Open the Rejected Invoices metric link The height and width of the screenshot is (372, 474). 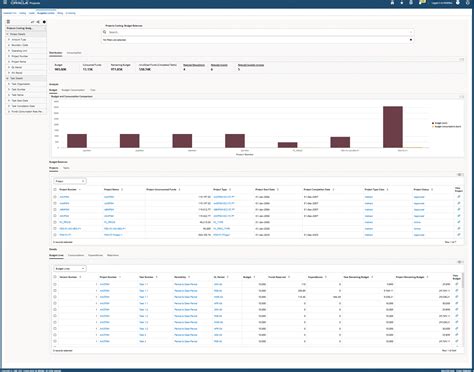[219, 65]
